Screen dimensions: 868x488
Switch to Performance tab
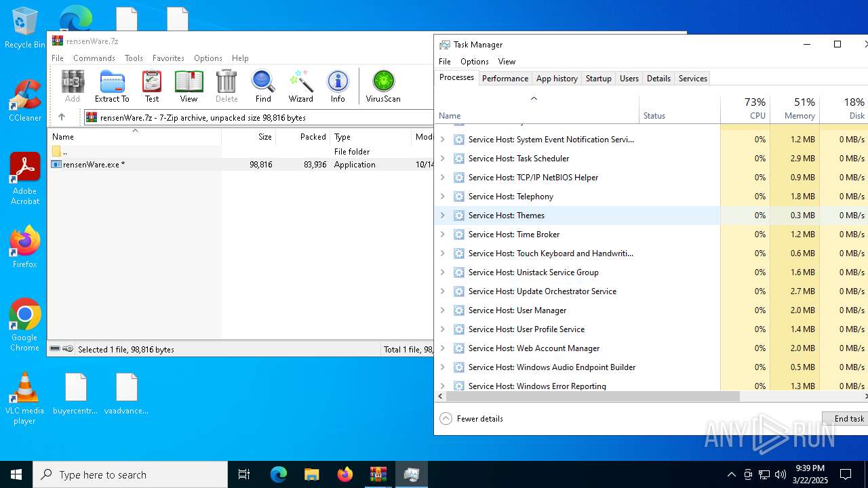click(x=505, y=79)
